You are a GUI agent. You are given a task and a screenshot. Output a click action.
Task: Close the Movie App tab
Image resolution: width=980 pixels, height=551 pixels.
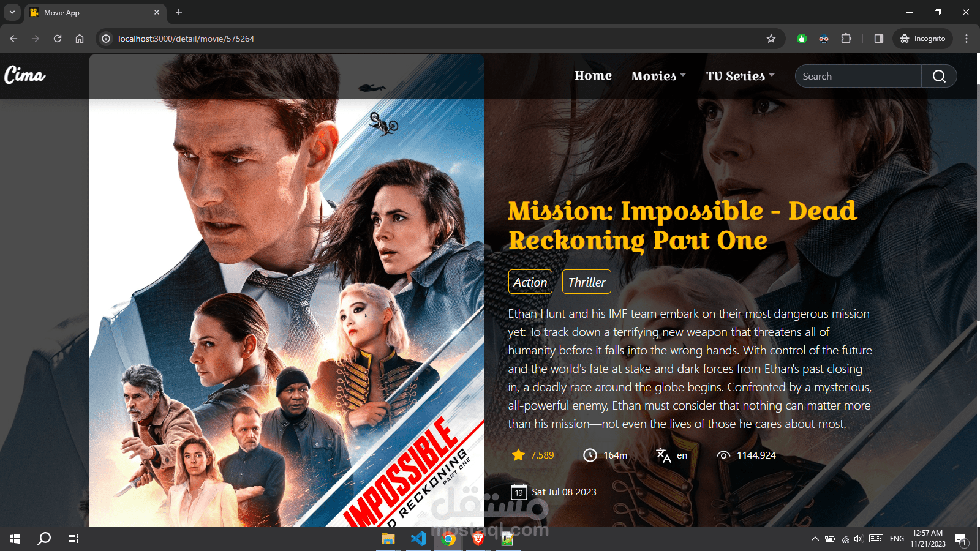click(x=157, y=12)
